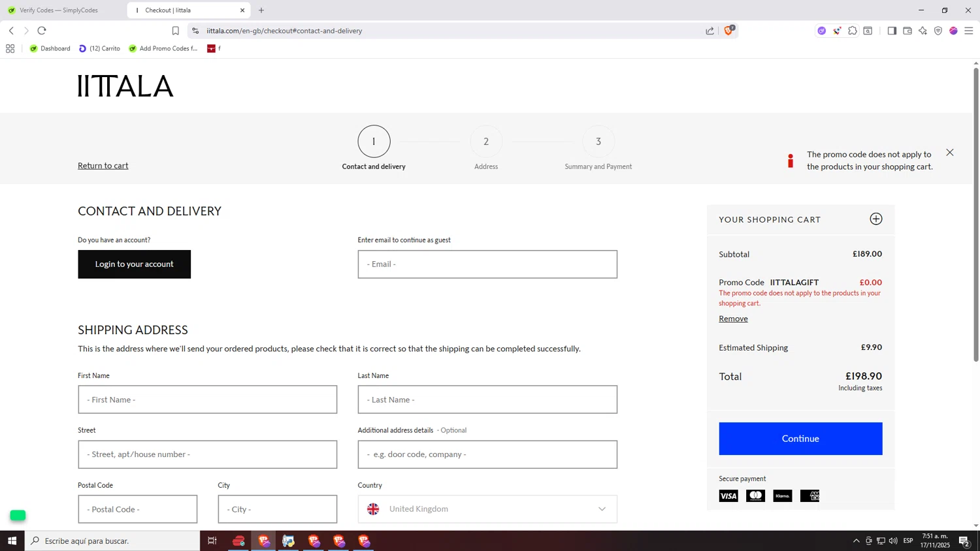Focus the City field
This screenshot has height=551, width=980.
point(278,509)
